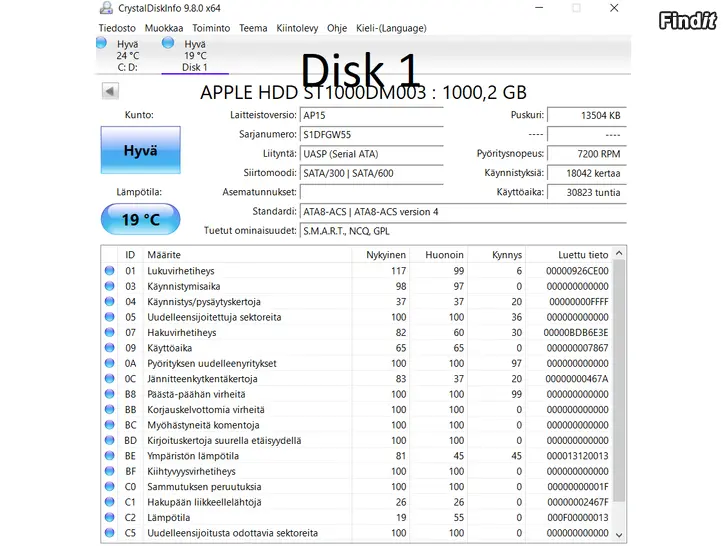Click the status icon for Ympäristön lämpötila row

[109, 456]
